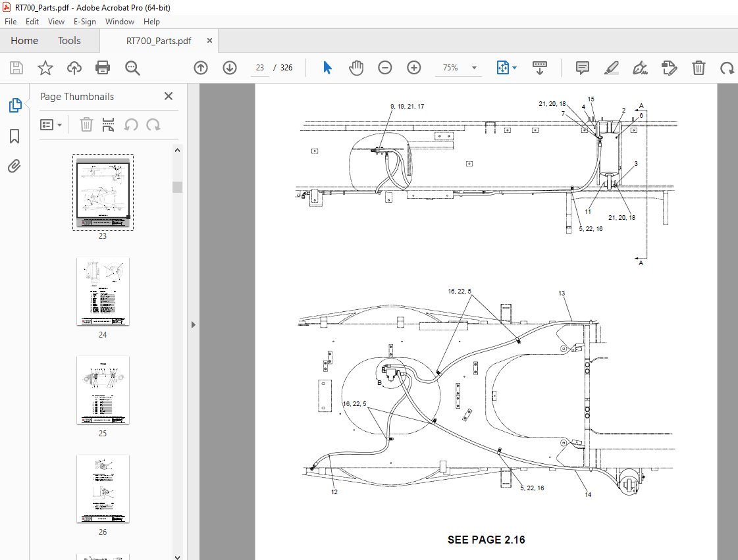Delete pages using the trash icon
The image size is (738, 560).
[x=698, y=68]
